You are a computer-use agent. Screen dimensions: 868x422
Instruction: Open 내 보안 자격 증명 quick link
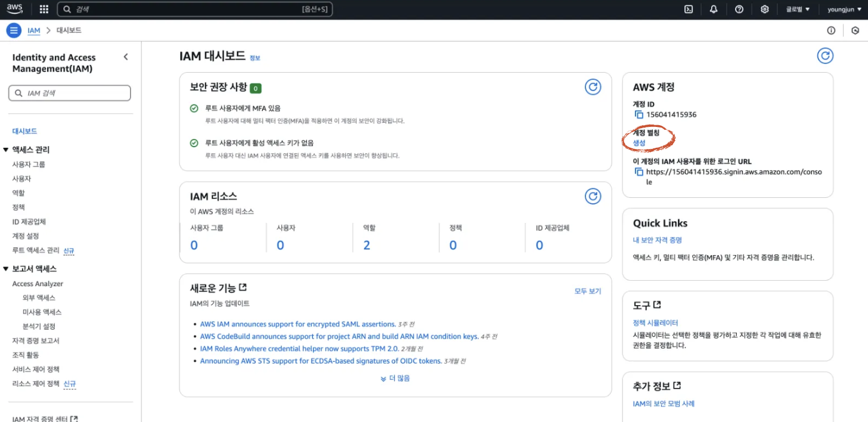pos(658,240)
